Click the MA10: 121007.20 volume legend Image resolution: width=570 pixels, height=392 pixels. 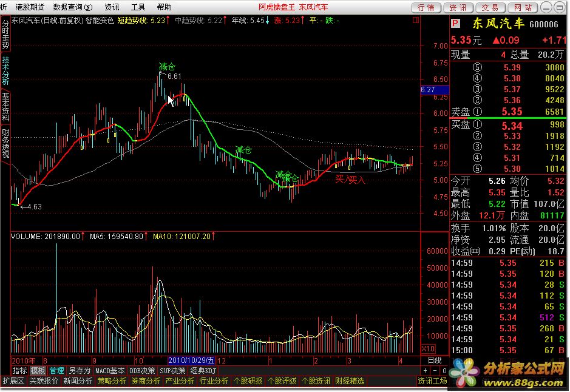tap(182, 237)
